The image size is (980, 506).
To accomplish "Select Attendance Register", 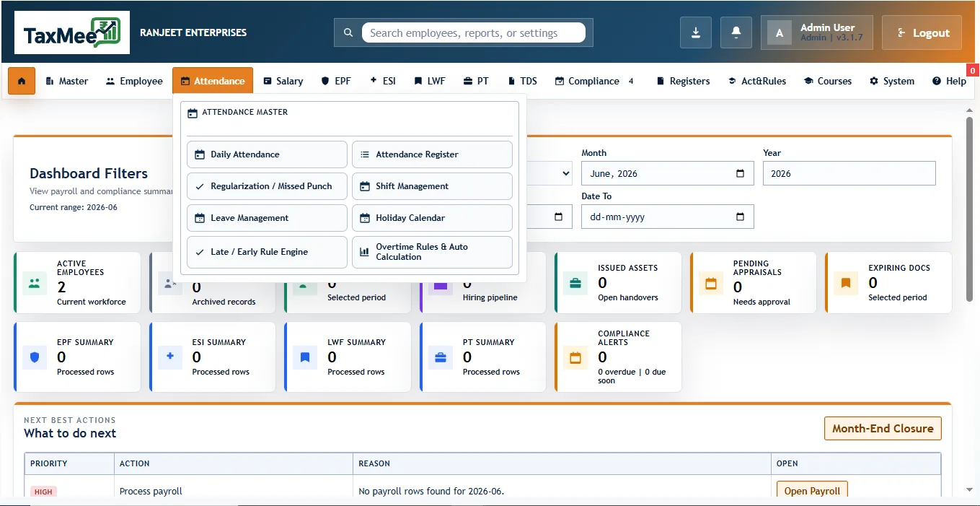I will [x=432, y=154].
